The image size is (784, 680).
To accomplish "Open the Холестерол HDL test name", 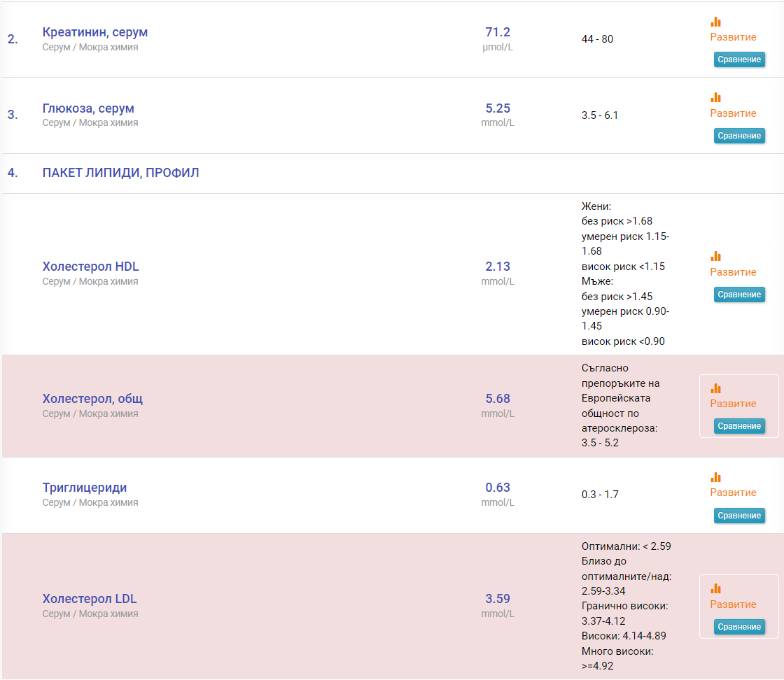I will (90, 267).
